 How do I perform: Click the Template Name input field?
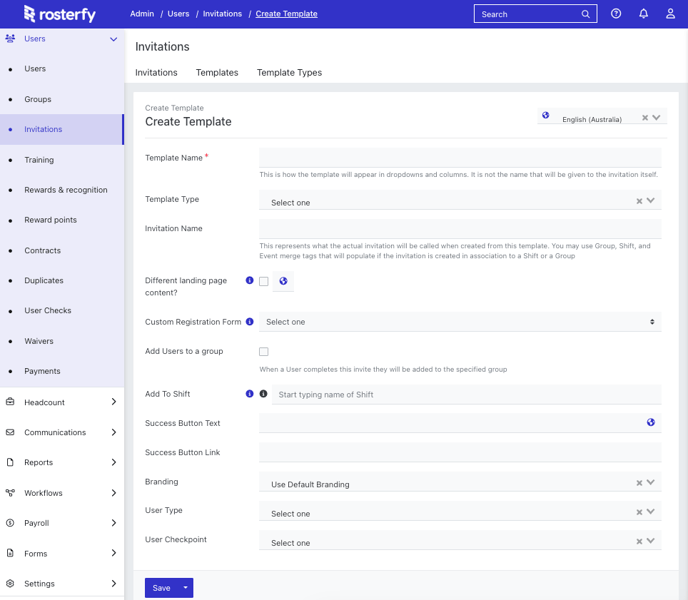(460, 158)
